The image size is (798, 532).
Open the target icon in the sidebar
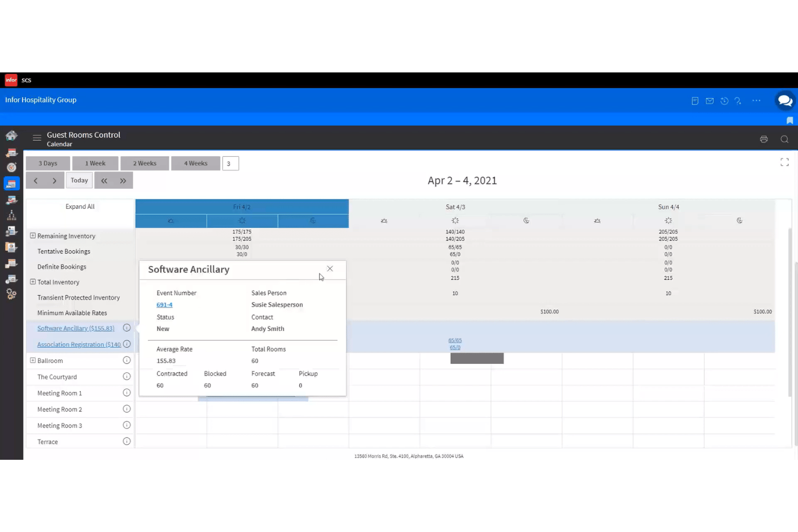11,167
